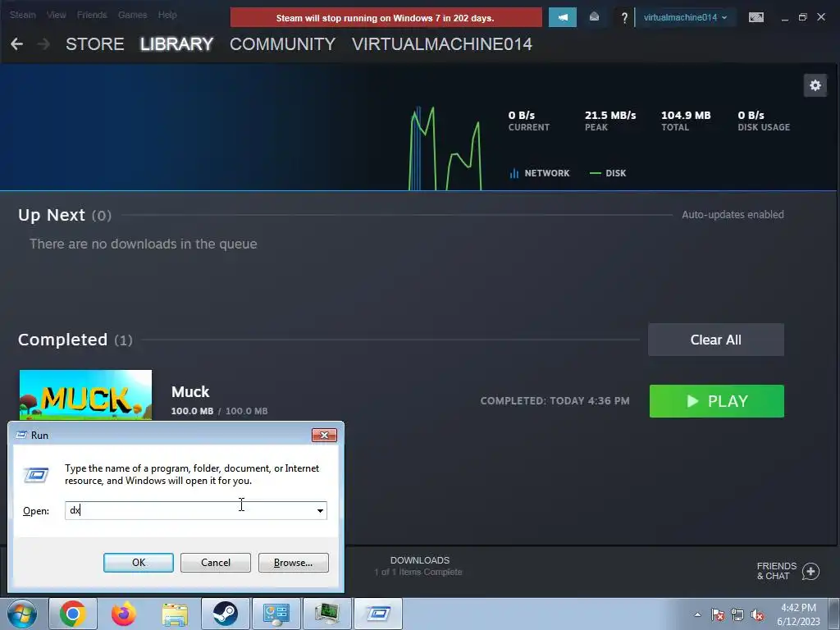
Task: Open virtualmachine014 account dropdown
Action: point(685,17)
